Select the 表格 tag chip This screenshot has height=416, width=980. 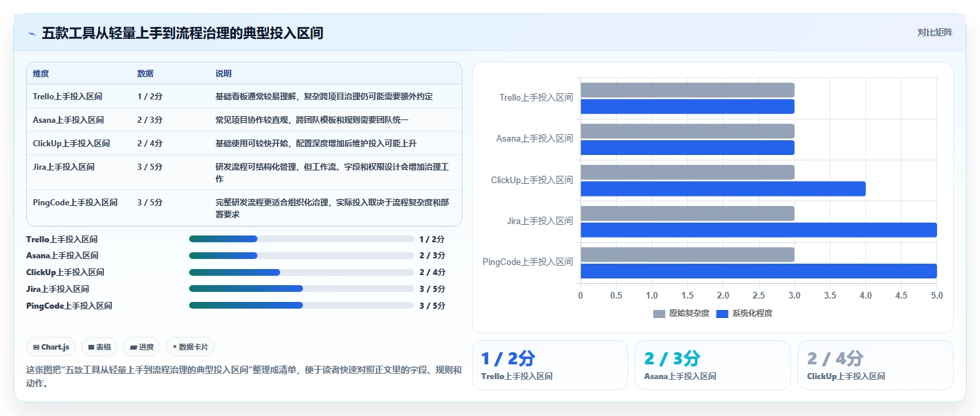pos(99,347)
